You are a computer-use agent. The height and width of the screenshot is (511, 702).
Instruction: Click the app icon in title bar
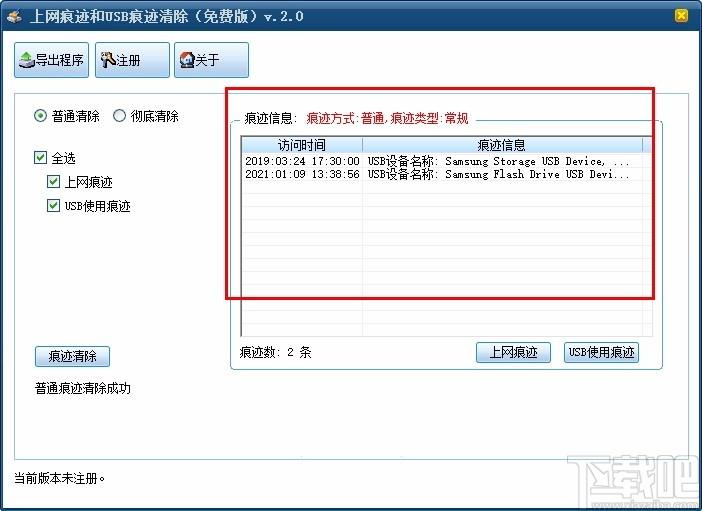pyautogui.click(x=15, y=17)
